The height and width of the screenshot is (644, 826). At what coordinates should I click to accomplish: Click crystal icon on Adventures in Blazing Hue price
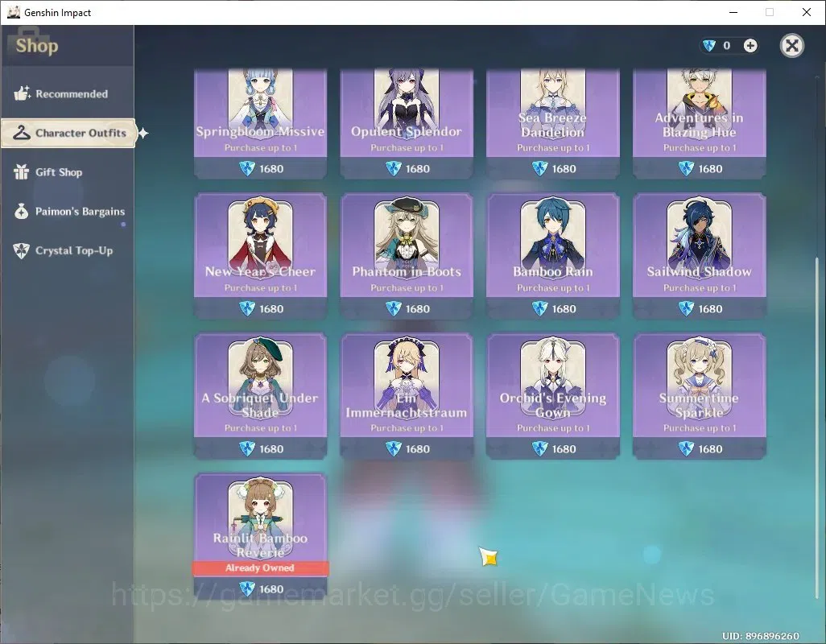pos(686,168)
